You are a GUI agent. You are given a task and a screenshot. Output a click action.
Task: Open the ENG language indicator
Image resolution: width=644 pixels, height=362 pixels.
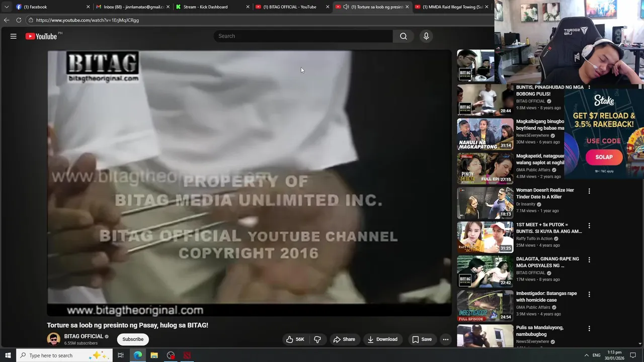pyautogui.click(x=597, y=355)
